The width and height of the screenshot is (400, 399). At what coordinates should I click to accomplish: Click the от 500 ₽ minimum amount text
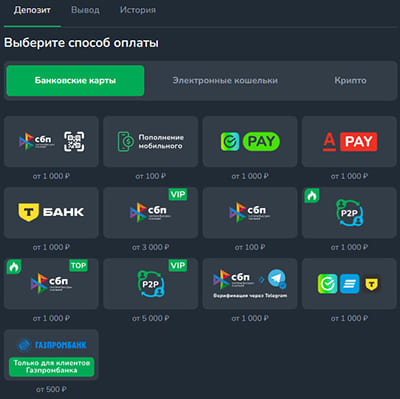point(51,389)
